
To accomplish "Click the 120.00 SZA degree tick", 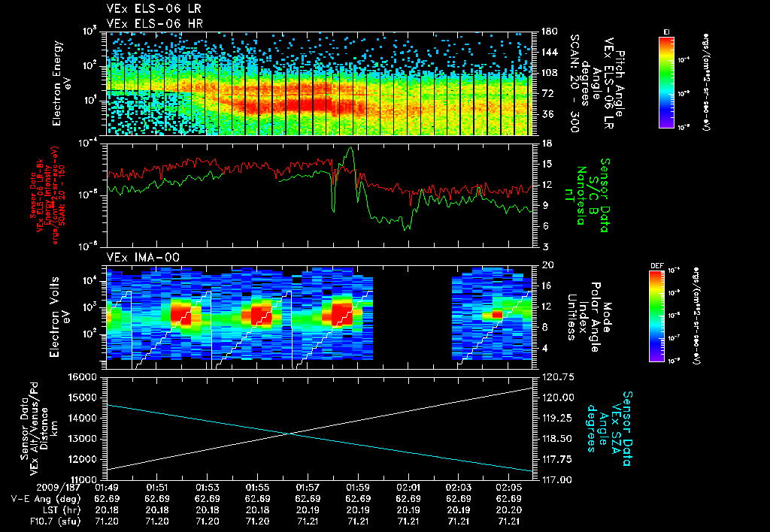I will click(x=557, y=397).
